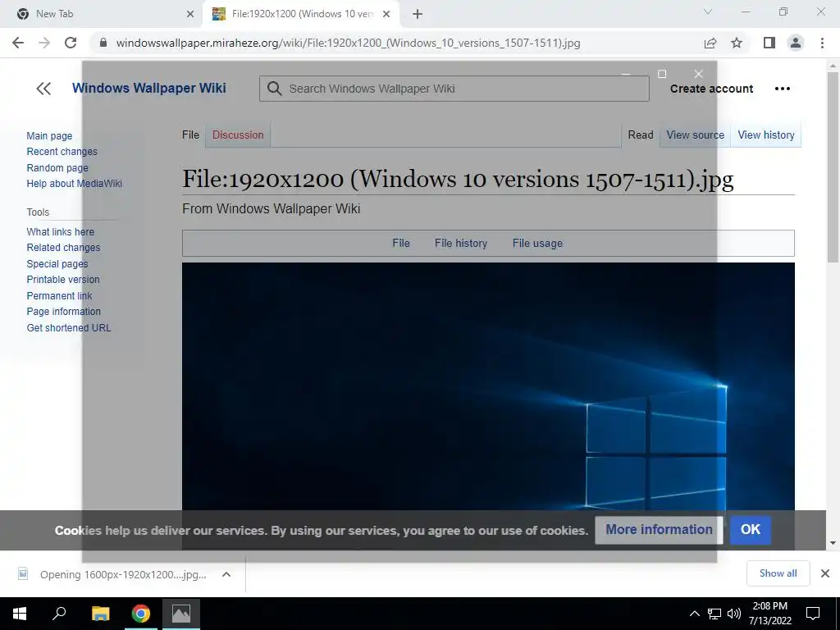Screen dimensions: 840x630
Task: Click Photos app icon in taskbar
Action: tap(181, 614)
